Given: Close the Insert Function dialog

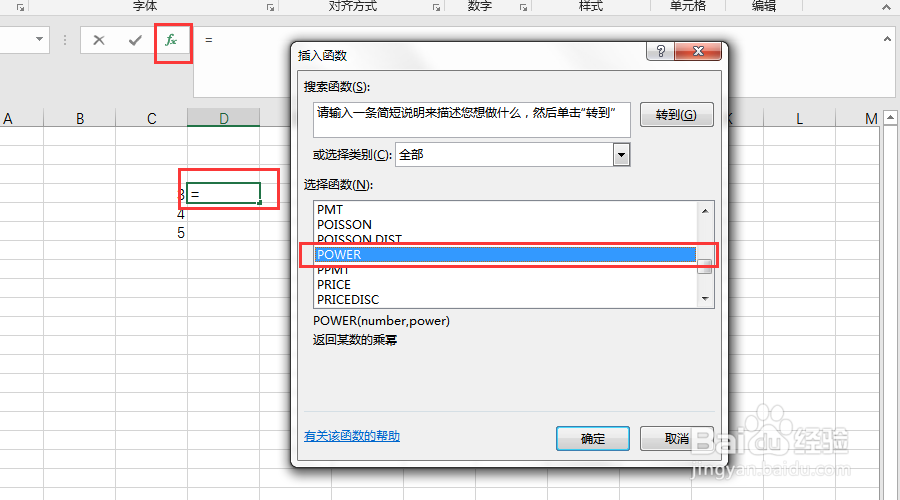Looking at the screenshot, I should [x=698, y=51].
